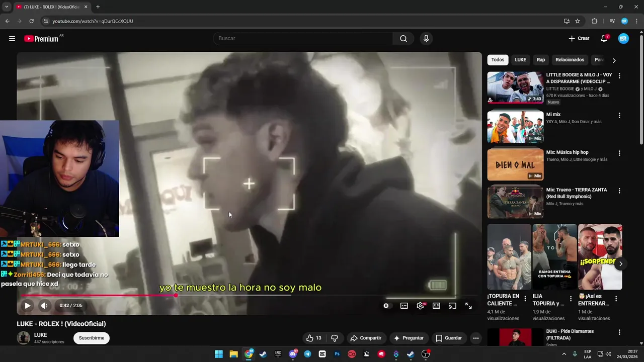The width and height of the screenshot is (644, 362).
Task: Open YouTube notifications bell
Action: pos(604,39)
